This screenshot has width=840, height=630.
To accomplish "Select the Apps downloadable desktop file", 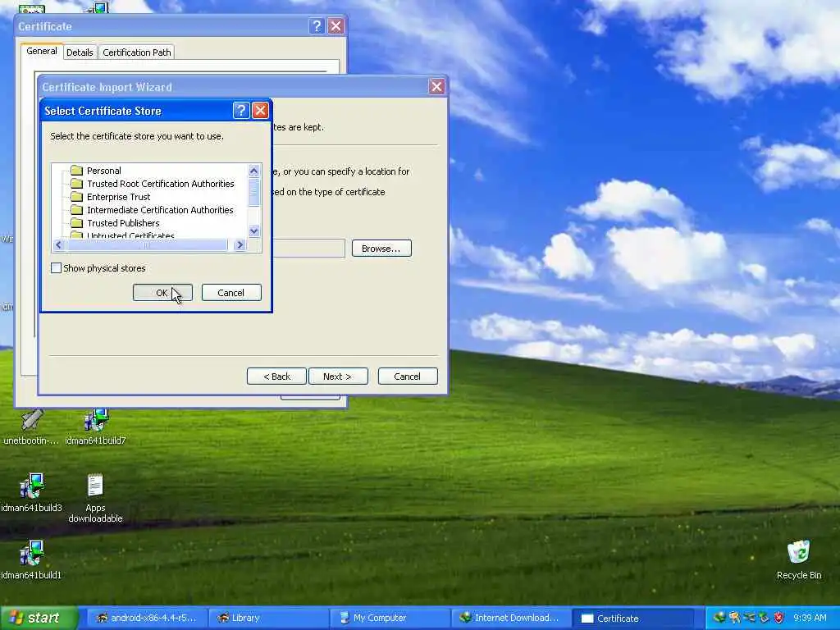I will point(95,498).
